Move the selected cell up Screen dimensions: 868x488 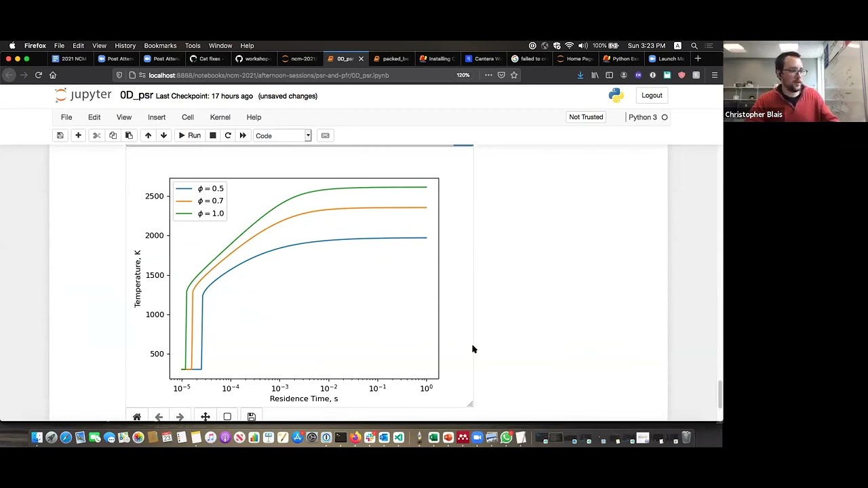coord(148,136)
